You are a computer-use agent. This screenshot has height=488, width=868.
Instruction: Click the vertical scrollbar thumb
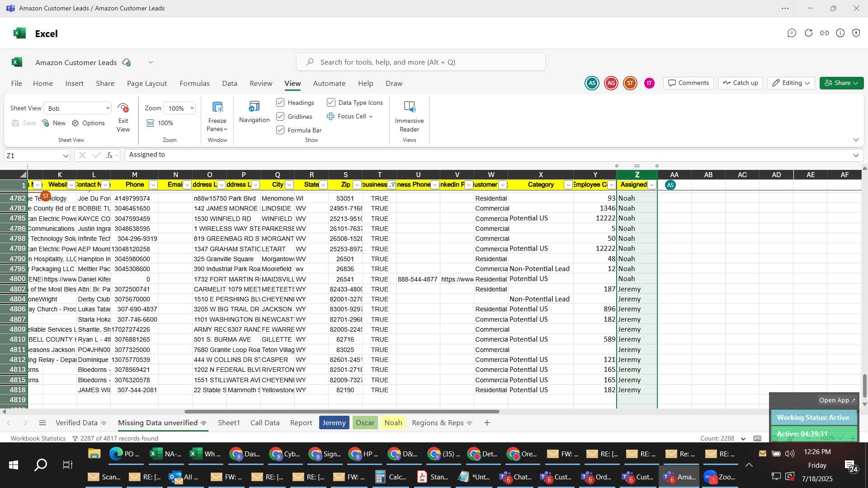point(864,385)
